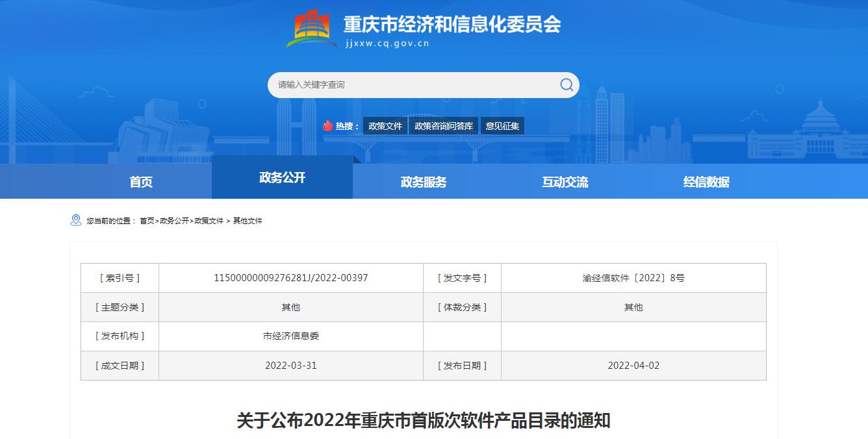Viewport: 868px width, 439px height.
Task: Click the 重庆市经济和信息化委员会 site title
Action: (x=452, y=25)
